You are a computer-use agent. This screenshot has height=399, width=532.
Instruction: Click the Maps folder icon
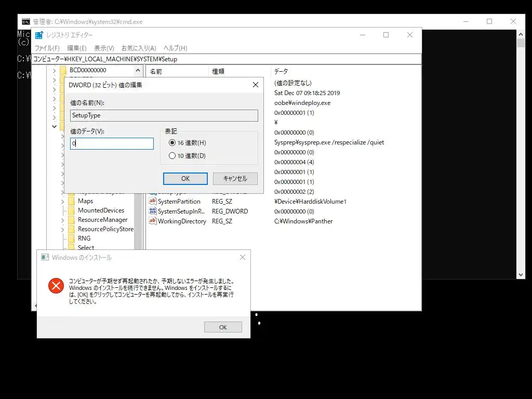71,201
